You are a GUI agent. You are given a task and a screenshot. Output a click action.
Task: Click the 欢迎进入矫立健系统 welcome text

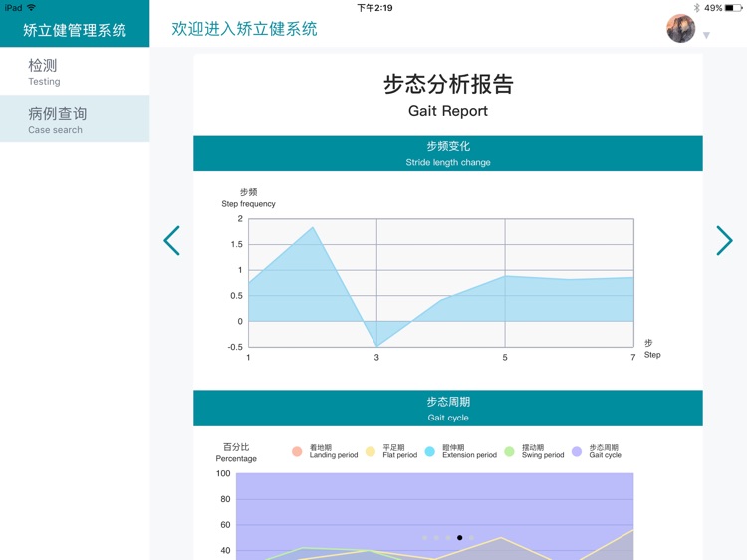[244, 29]
